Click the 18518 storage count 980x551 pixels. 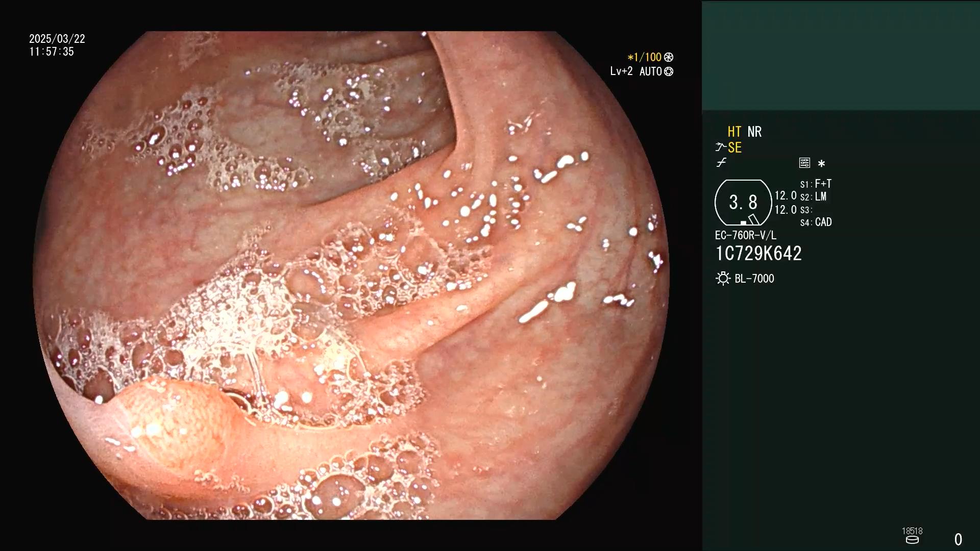click(912, 531)
